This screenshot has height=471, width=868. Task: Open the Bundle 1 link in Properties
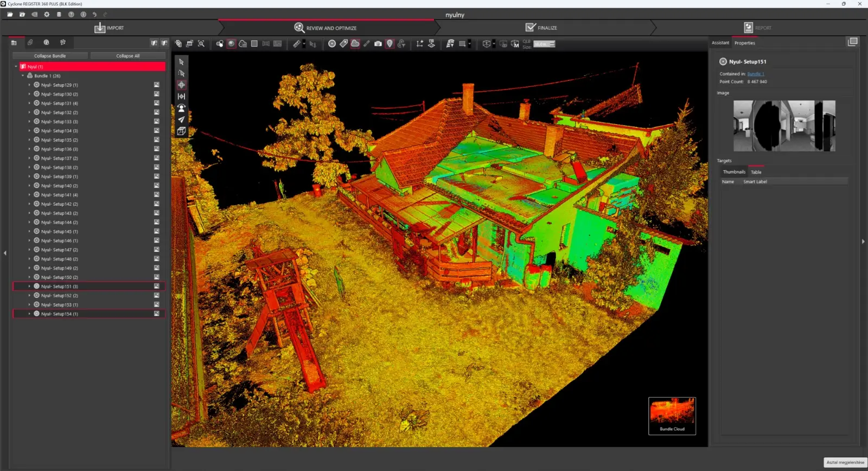tap(755, 74)
